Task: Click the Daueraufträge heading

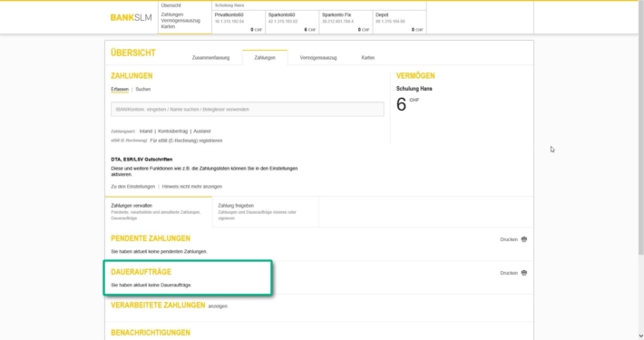Action: point(141,272)
